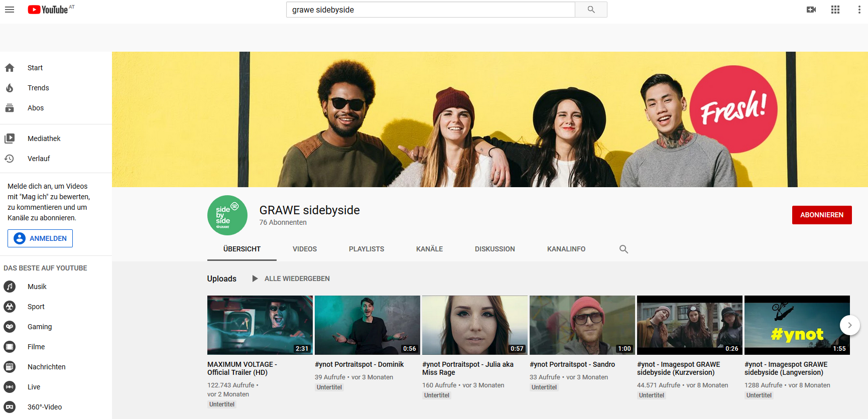Select Gaming label in the sidebar
Screen dimensions: 868x419
pyautogui.click(x=40, y=327)
